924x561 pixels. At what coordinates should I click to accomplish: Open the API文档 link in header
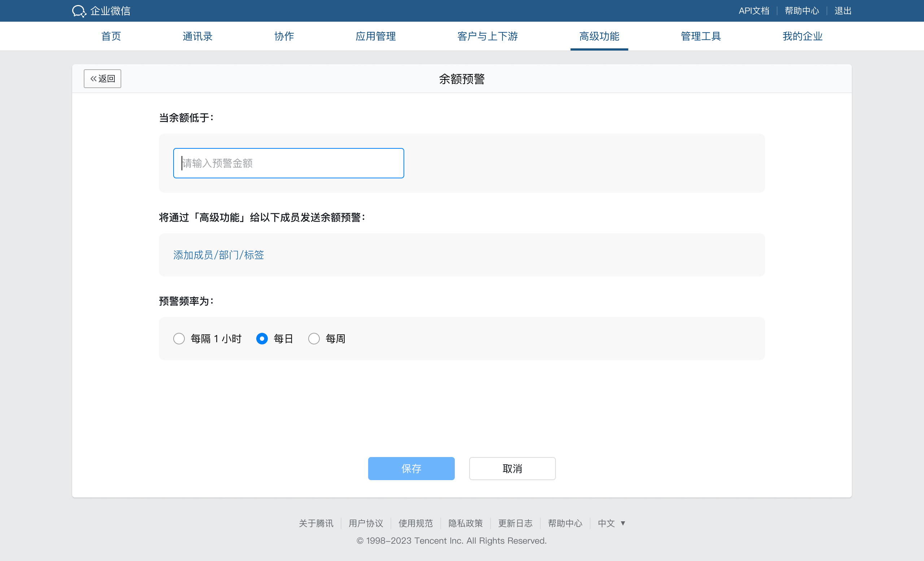(754, 11)
